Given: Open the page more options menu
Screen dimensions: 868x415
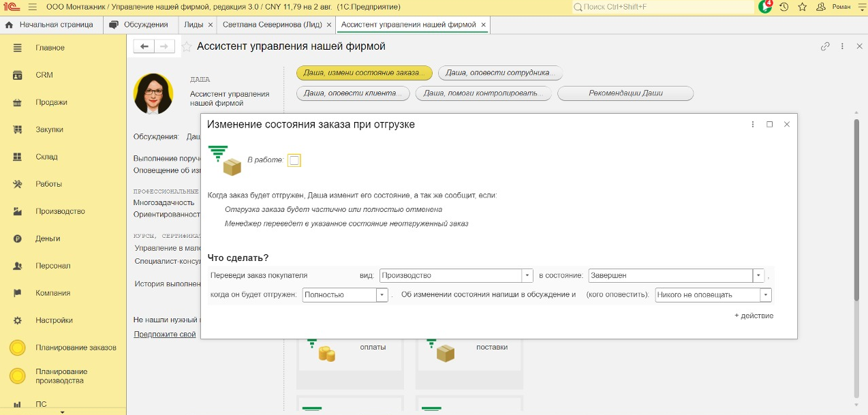Looking at the screenshot, I should click(842, 46).
